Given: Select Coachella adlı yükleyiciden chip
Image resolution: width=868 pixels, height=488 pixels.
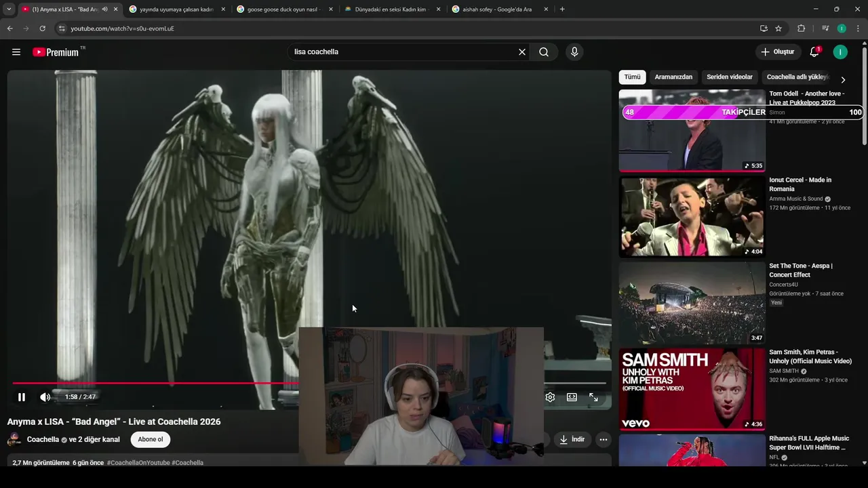Looking at the screenshot, I should (797, 77).
